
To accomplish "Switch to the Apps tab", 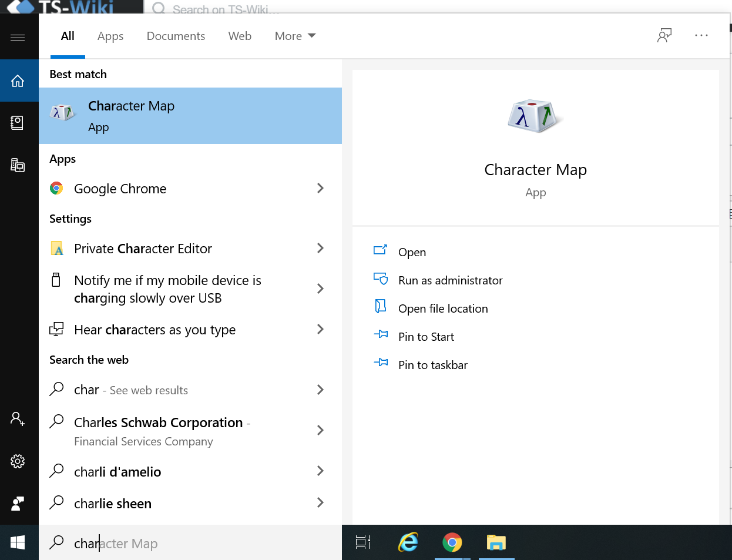I will [x=110, y=36].
